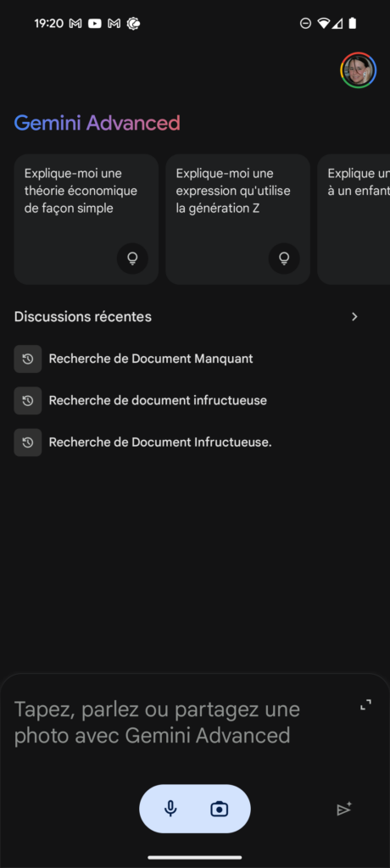Tap the Discussions récentes heading
The image size is (390, 868).
tap(82, 317)
